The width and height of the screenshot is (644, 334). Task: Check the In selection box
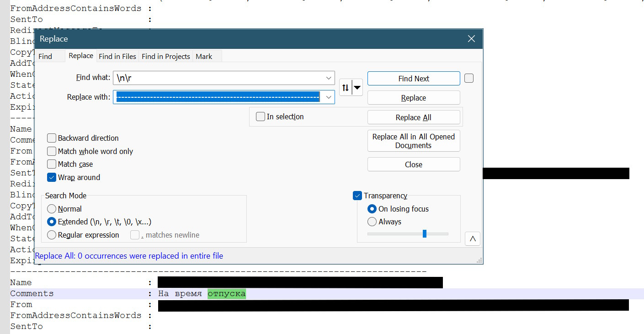(260, 117)
